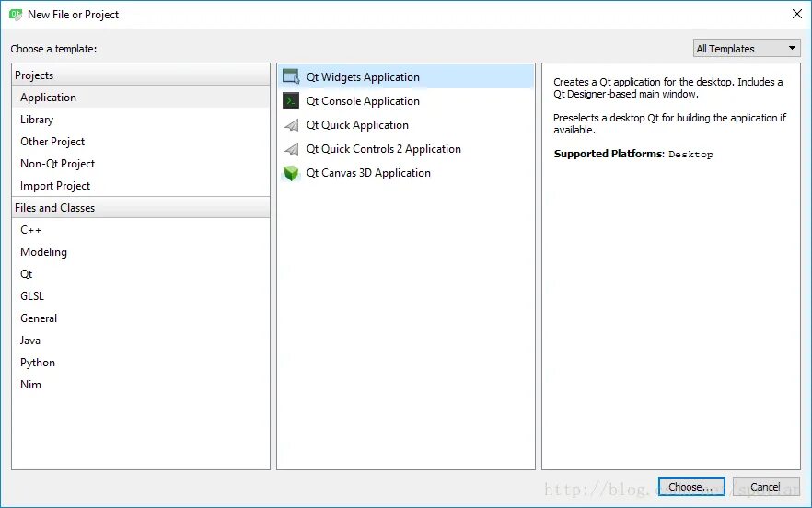The height and width of the screenshot is (508, 812).
Task: Close the New File or Project dialog
Action: point(797,14)
